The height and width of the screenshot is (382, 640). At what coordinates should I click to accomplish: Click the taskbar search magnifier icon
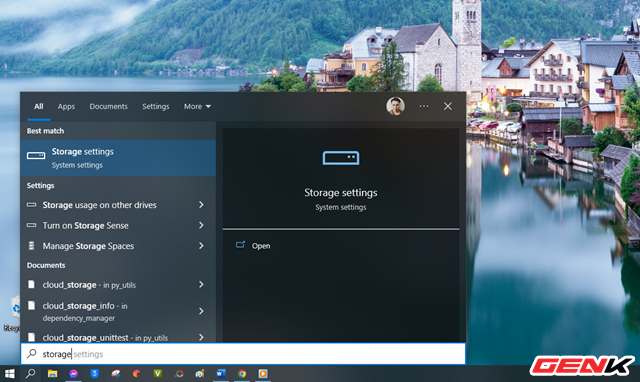31,373
